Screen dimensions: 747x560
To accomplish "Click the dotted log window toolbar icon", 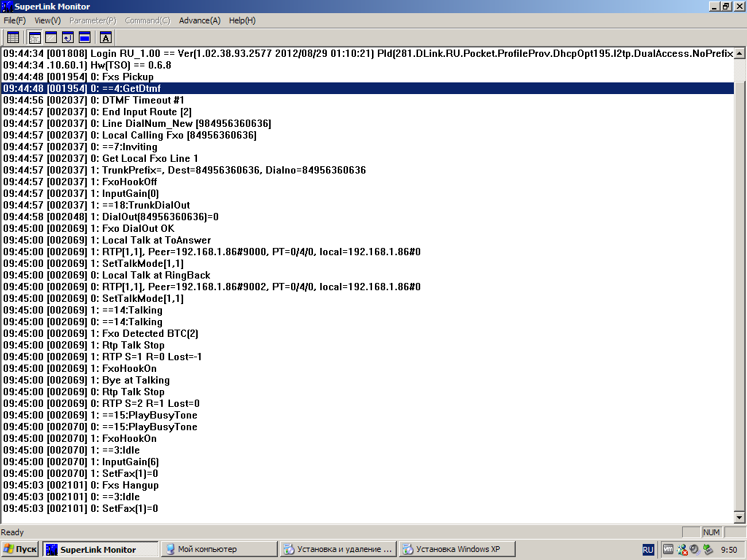I will click(x=35, y=37).
